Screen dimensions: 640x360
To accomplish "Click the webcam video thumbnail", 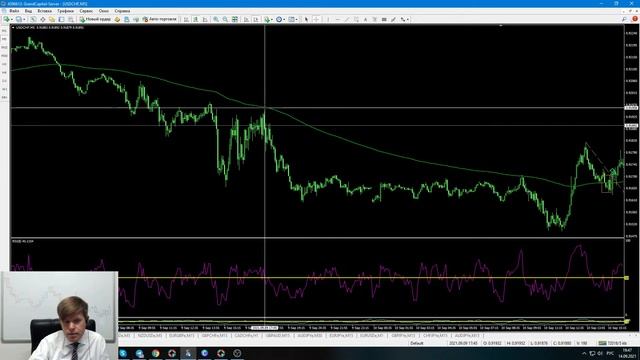I will point(60,316).
